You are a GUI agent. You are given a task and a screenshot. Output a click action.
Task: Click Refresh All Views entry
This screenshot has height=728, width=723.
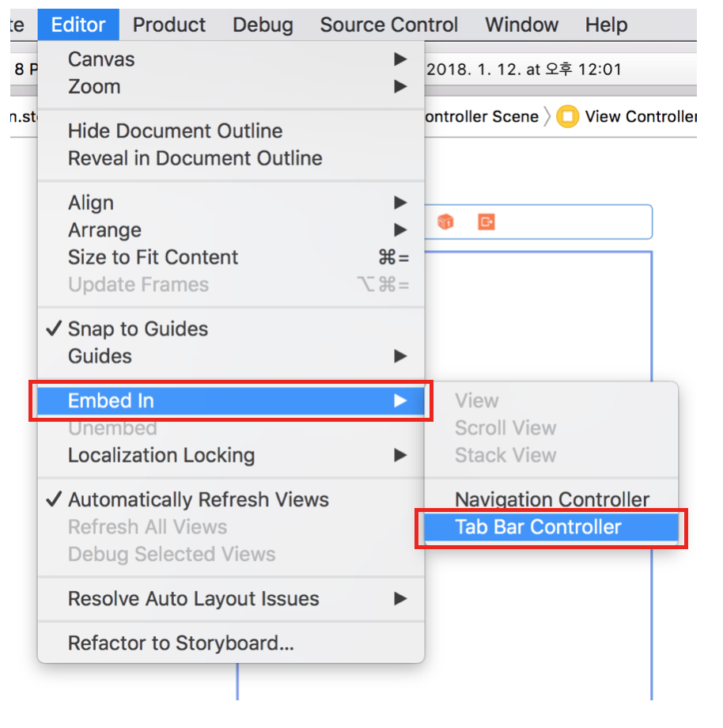(231, 527)
